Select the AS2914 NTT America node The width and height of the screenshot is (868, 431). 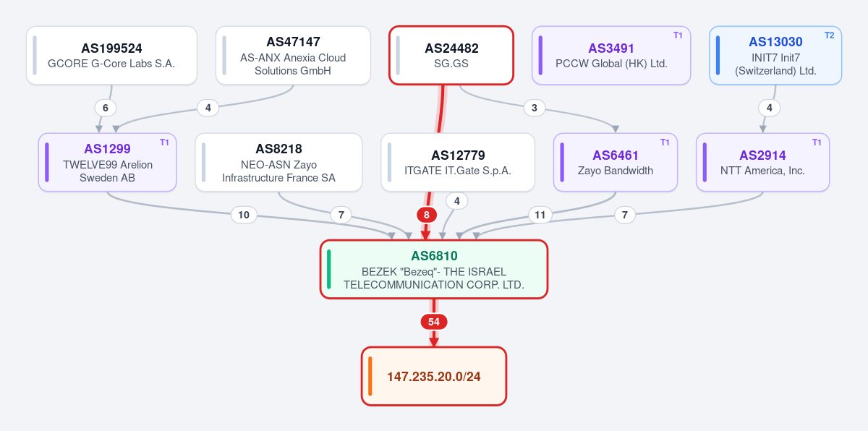(762, 162)
